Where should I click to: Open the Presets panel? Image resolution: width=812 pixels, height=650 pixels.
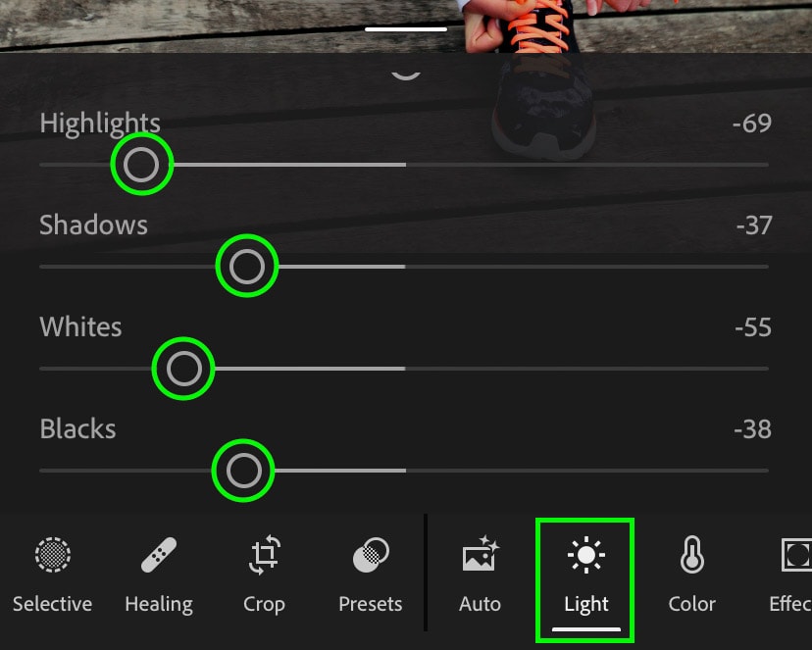coord(371,575)
